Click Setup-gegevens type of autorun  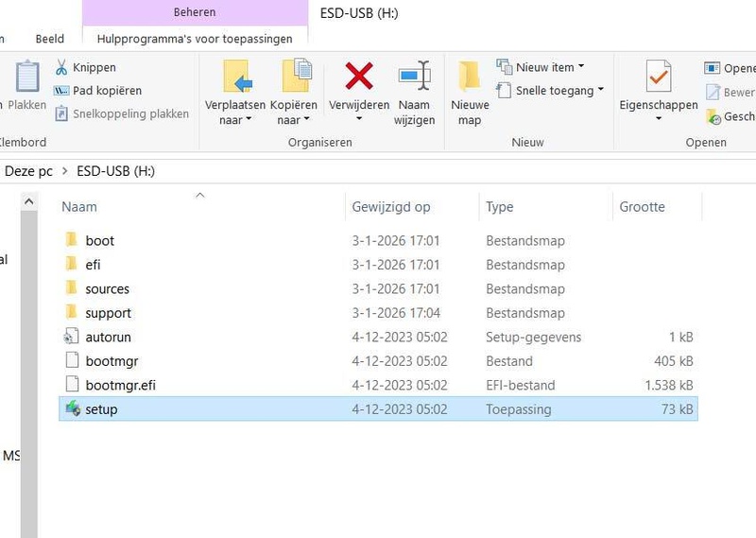(533, 337)
